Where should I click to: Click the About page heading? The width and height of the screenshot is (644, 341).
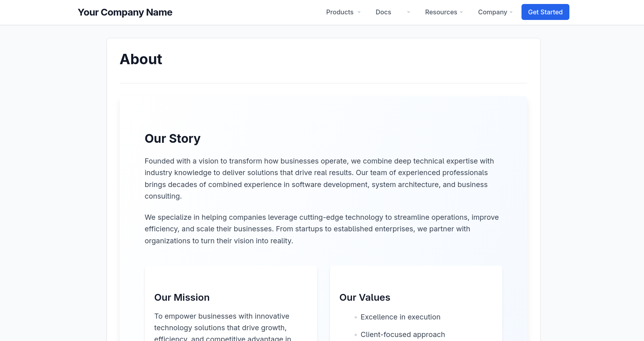(141, 59)
